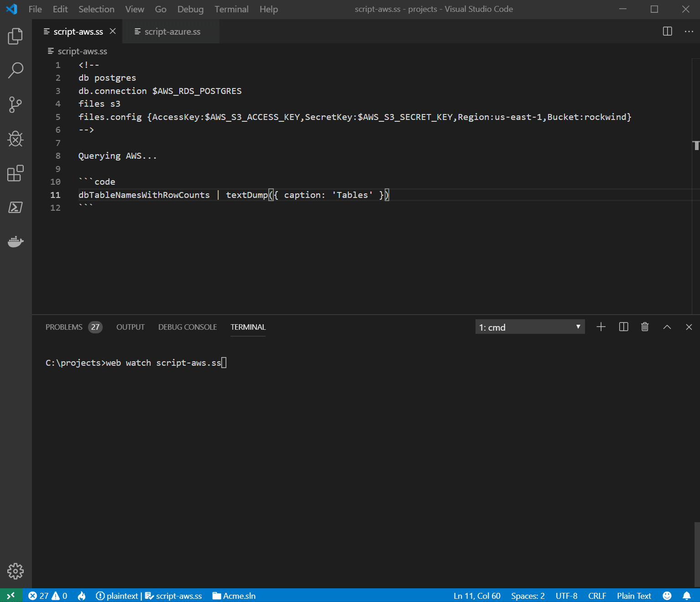Open the Explorer view in activity bar

tap(16, 36)
